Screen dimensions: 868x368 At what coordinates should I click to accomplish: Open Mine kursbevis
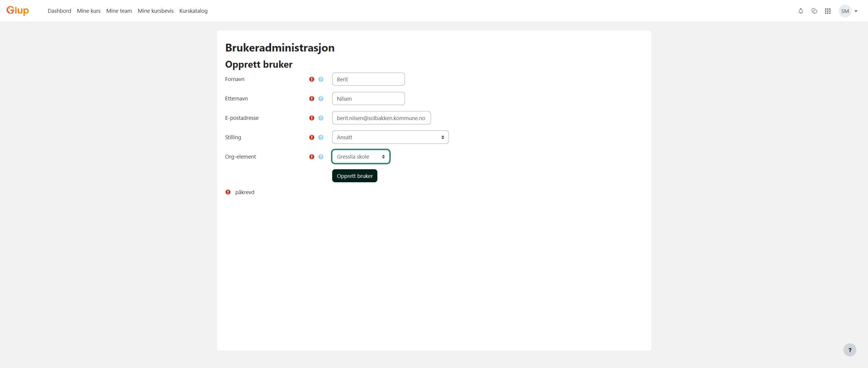click(156, 11)
